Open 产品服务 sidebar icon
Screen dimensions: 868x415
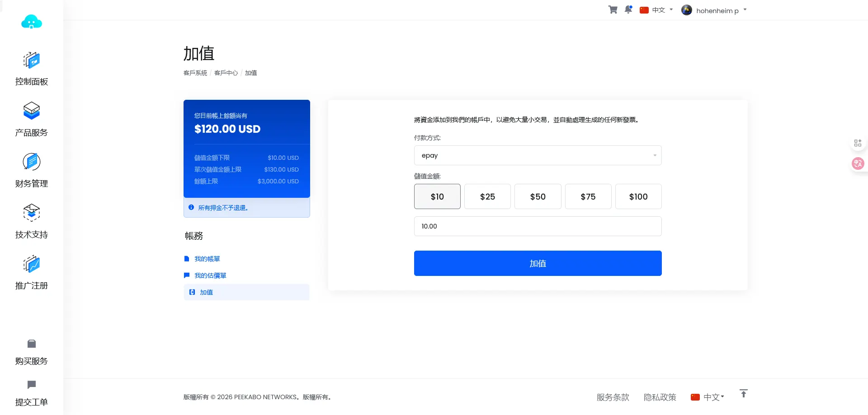[x=32, y=111]
